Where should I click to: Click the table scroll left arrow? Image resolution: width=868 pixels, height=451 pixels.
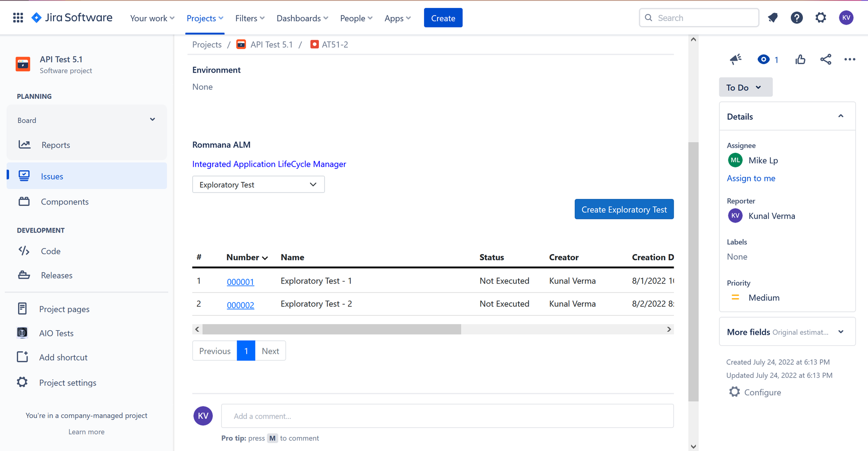click(197, 329)
